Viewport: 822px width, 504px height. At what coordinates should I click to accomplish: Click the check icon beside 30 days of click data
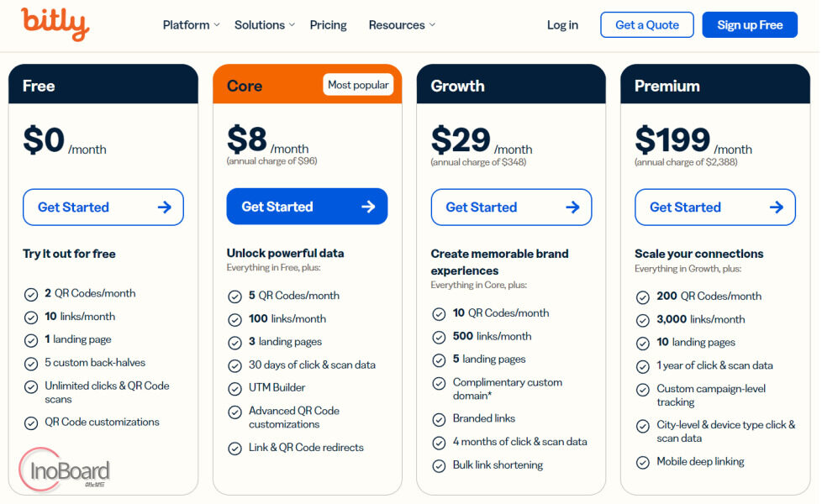[x=234, y=365]
